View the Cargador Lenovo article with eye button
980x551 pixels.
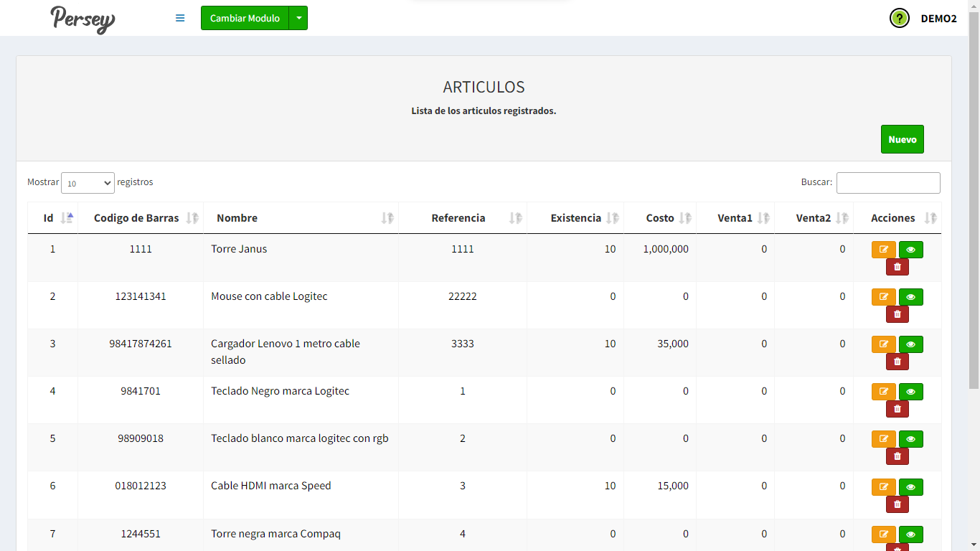pos(910,344)
